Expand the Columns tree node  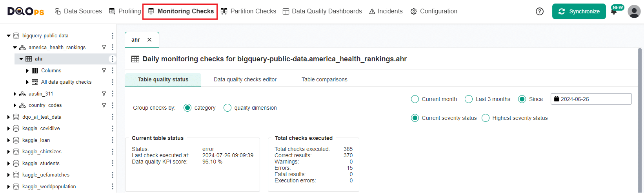pos(27,71)
